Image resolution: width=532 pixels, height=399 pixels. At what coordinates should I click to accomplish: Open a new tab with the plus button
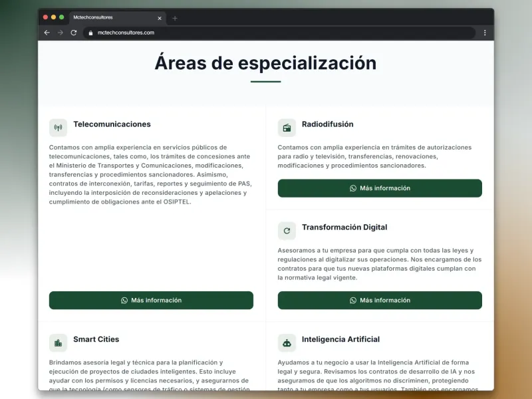coord(174,18)
